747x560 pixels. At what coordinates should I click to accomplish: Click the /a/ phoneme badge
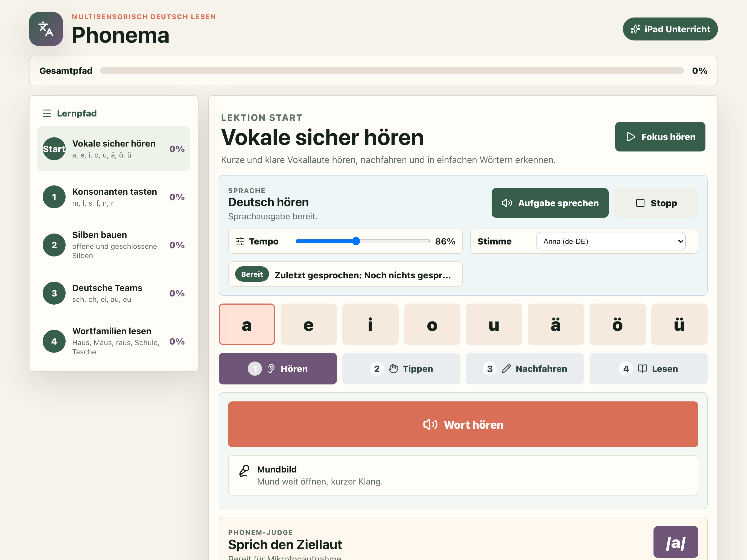pyautogui.click(x=675, y=542)
